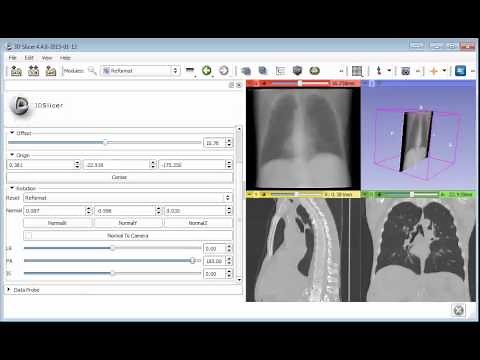
Task: Click the blue Extension Manager icon
Action: pyautogui.click(x=460, y=71)
